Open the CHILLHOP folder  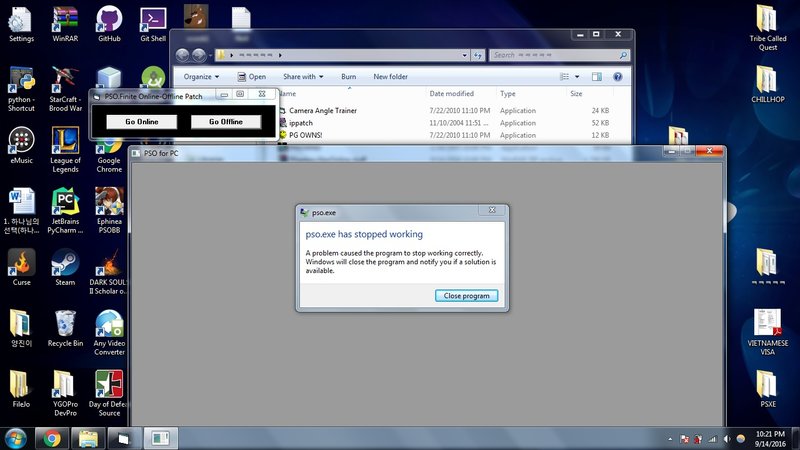coord(767,85)
